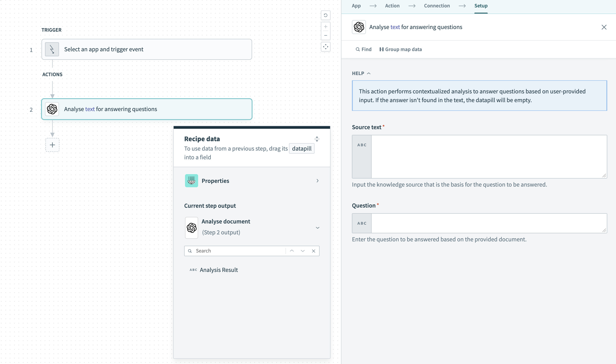Click the Properties icon in Recipe data
The image size is (616, 364).
pos(191,181)
